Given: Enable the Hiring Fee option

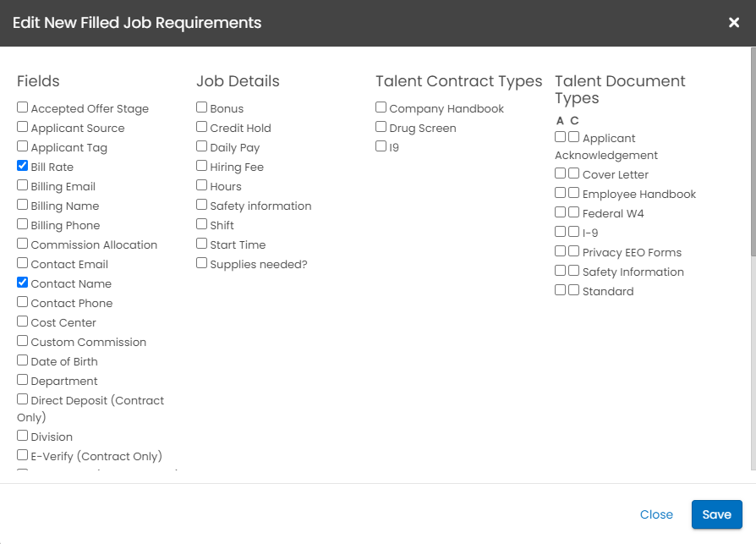Looking at the screenshot, I should click(x=201, y=165).
